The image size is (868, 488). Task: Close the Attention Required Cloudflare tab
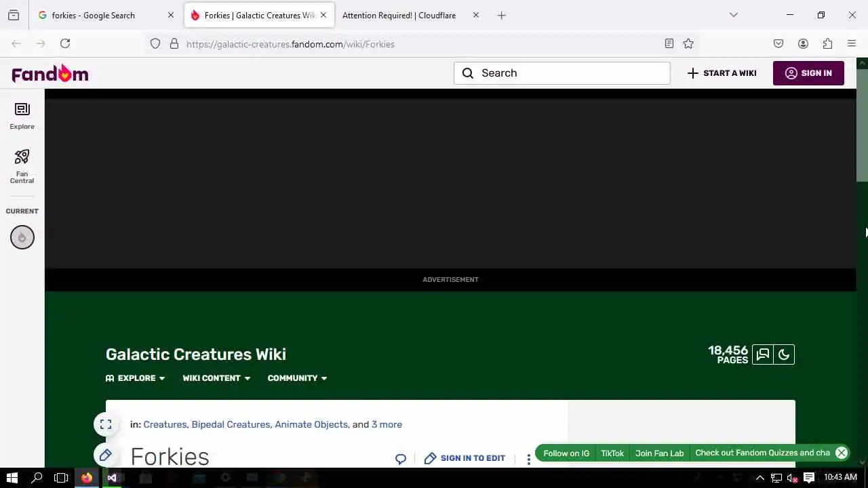pyautogui.click(x=476, y=15)
